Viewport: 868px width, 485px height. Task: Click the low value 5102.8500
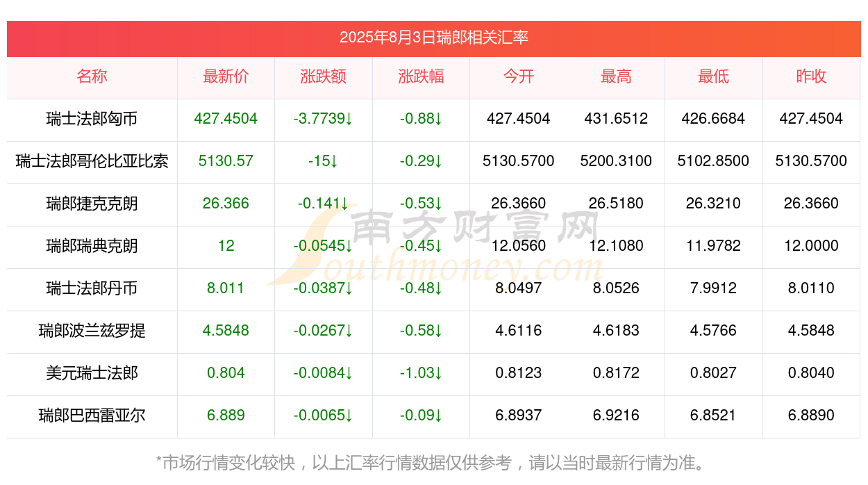pyautogui.click(x=713, y=161)
